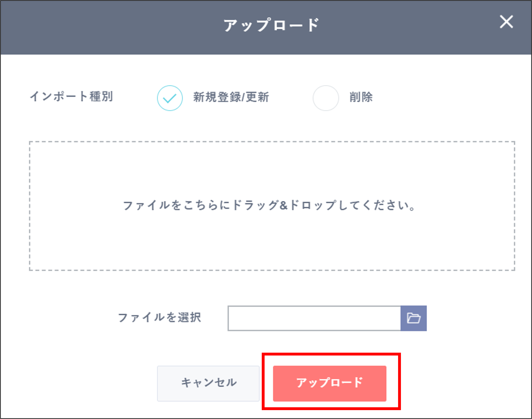Select the 新規登録/更新 radio button

[170, 98]
